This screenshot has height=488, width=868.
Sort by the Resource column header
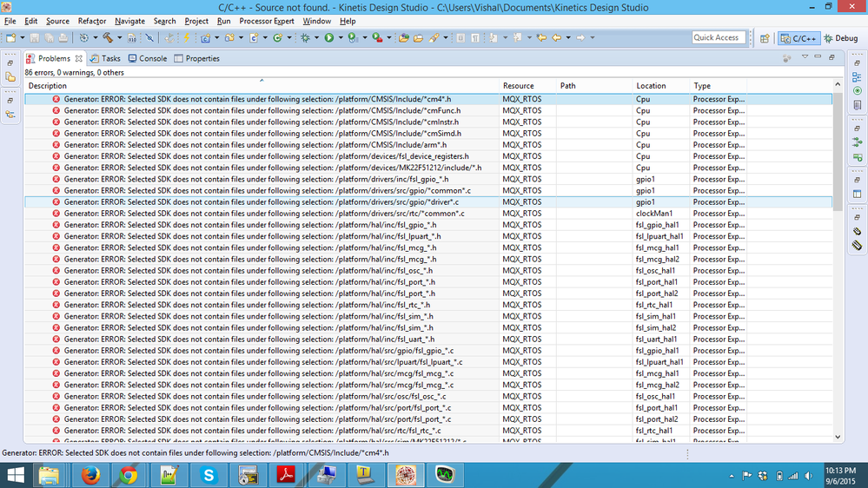(528, 86)
